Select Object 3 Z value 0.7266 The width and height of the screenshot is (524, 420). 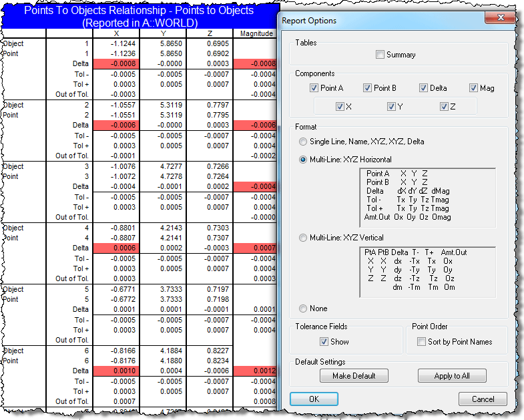click(x=218, y=166)
